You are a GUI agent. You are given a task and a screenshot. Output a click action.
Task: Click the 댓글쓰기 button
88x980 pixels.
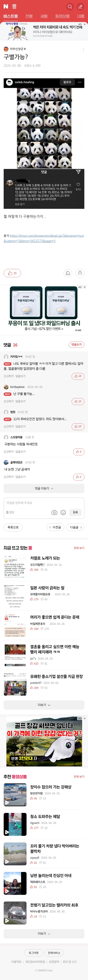pyautogui.click(x=76, y=344)
